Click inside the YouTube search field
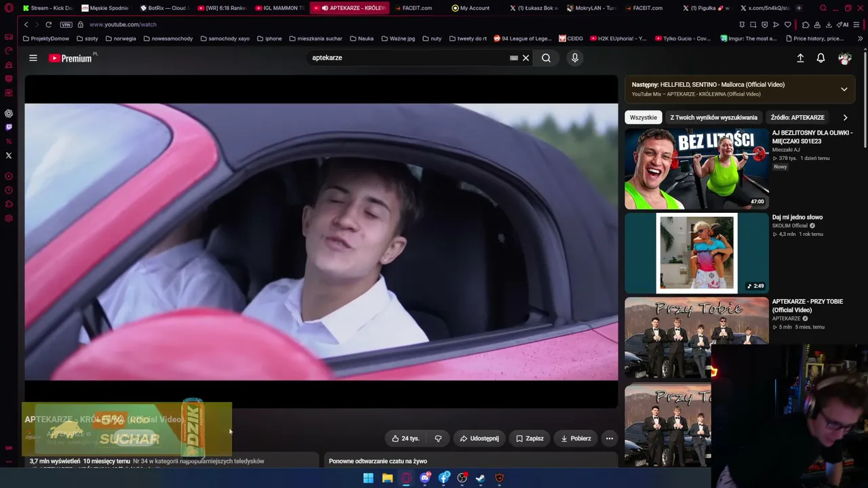The width and height of the screenshot is (868, 488). tap(408, 58)
